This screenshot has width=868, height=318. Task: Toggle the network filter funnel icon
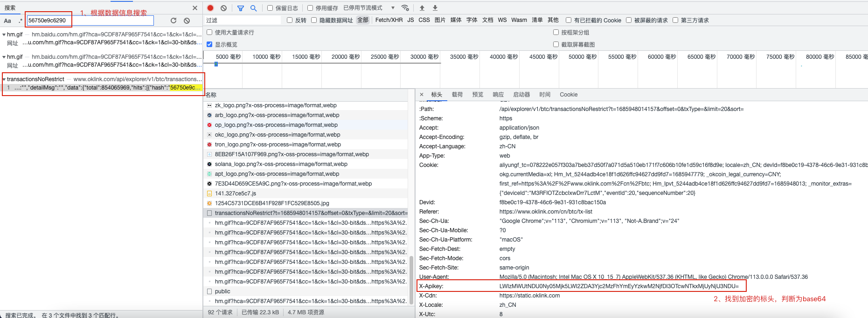[241, 8]
